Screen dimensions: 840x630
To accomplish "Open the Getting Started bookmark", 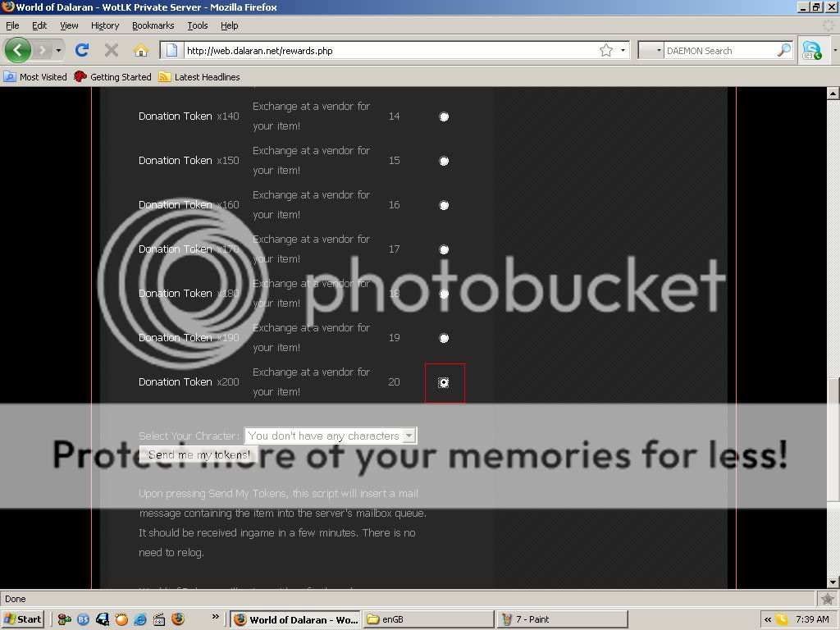I will (113, 76).
